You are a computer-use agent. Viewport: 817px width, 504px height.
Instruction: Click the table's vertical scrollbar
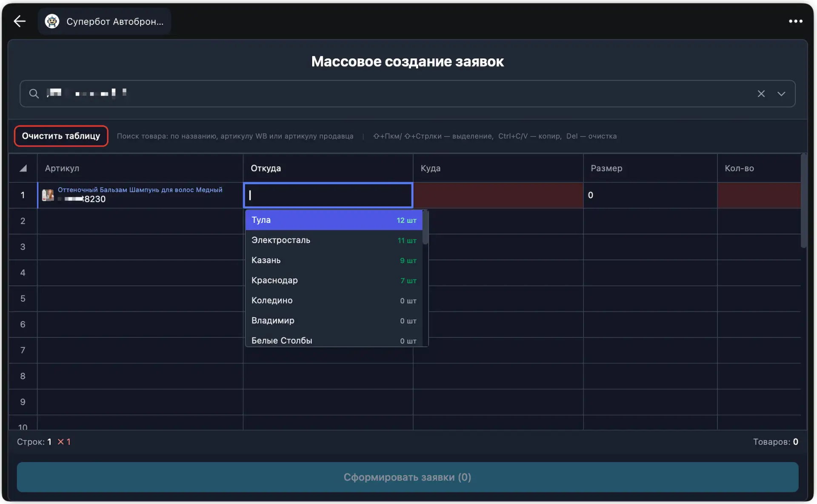click(803, 200)
